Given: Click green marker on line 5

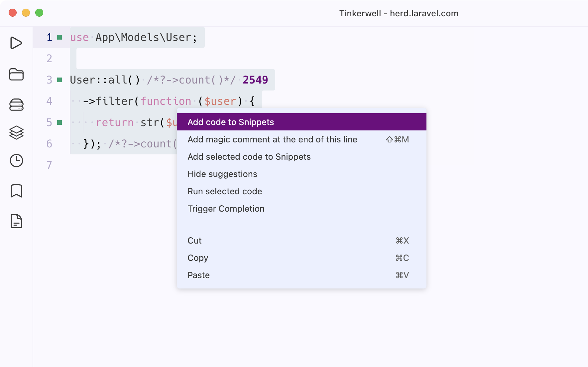Looking at the screenshot, I should pos(59,122).
